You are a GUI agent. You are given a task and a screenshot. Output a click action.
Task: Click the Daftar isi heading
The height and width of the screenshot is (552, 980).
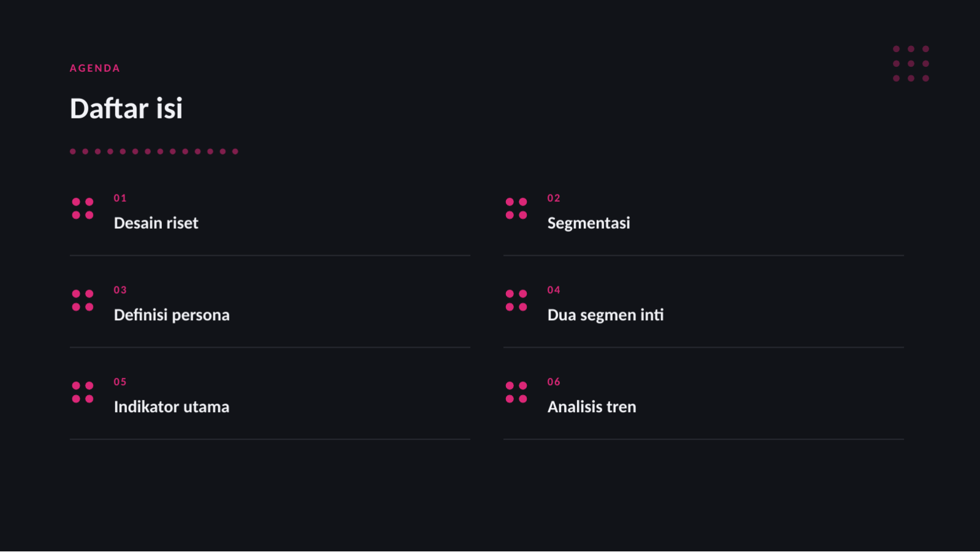tap(126, 109)
